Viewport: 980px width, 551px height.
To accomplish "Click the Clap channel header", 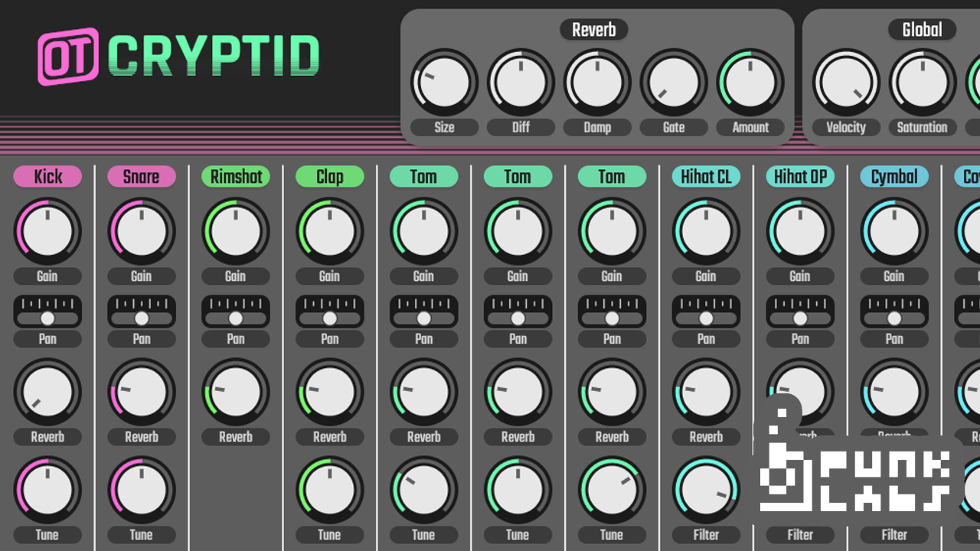I will pyautogui.click(x=329, y=177).
